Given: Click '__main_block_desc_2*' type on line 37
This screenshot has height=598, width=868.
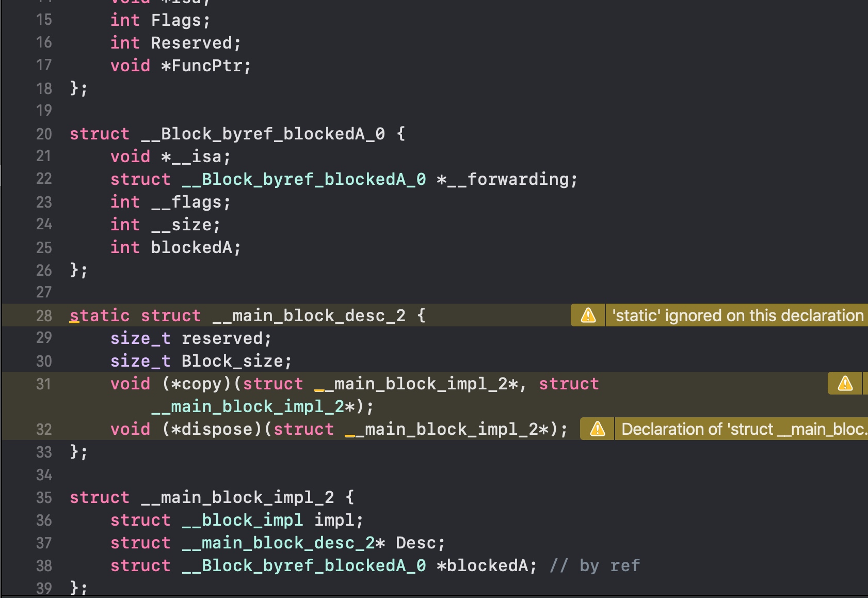Looking at the screenshot, I should pos(283,543).
